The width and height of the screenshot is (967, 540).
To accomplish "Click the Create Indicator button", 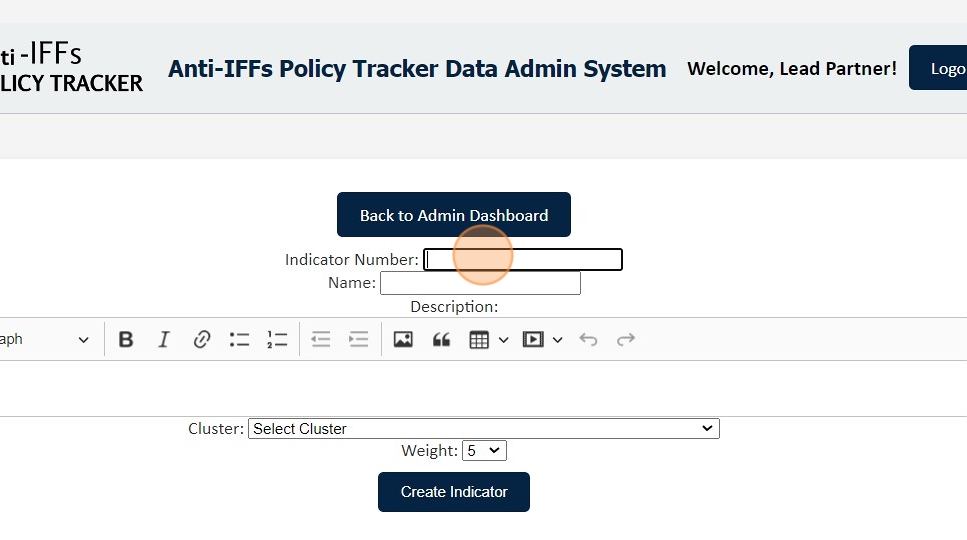I will (x=454, y=492).
